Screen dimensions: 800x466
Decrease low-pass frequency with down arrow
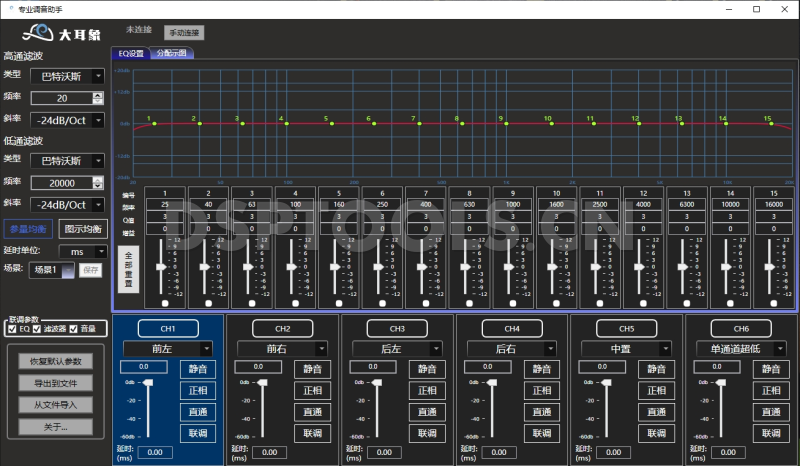[97, 186]
